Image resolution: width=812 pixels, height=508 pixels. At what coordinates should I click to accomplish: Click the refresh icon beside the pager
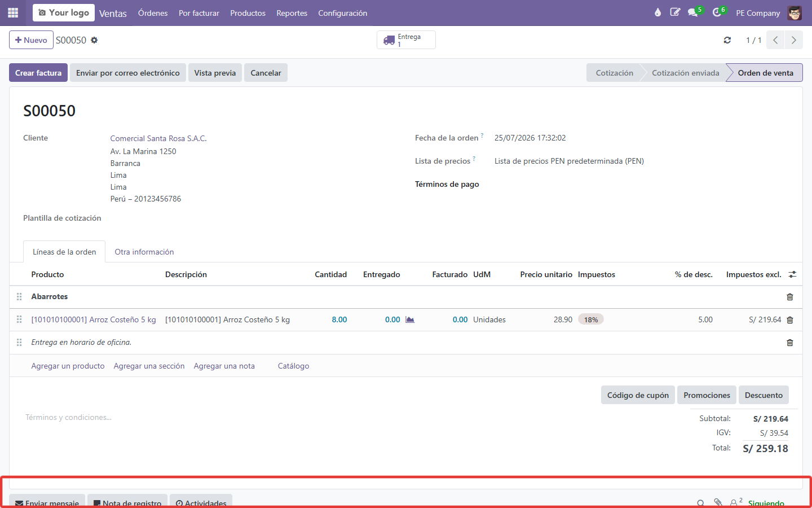tap(727, 40)
